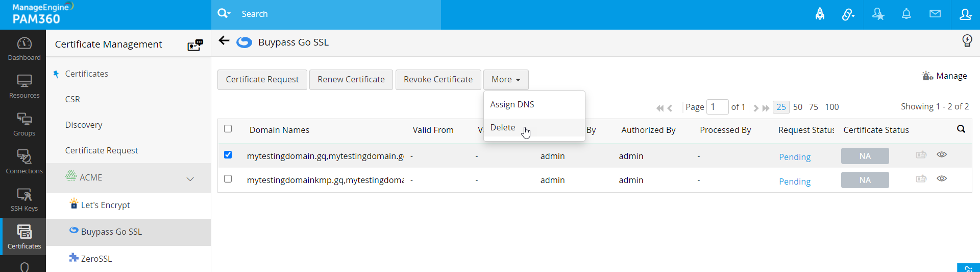Click Pending status for mytestingdomainkmp.gq
This screenshot has width=980, height=272.
[x=795, y=182]
